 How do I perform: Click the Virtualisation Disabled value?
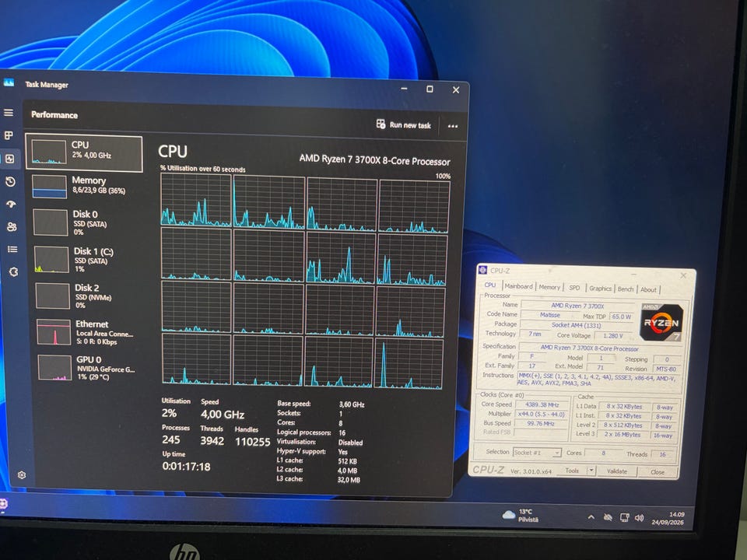(351, 443)
